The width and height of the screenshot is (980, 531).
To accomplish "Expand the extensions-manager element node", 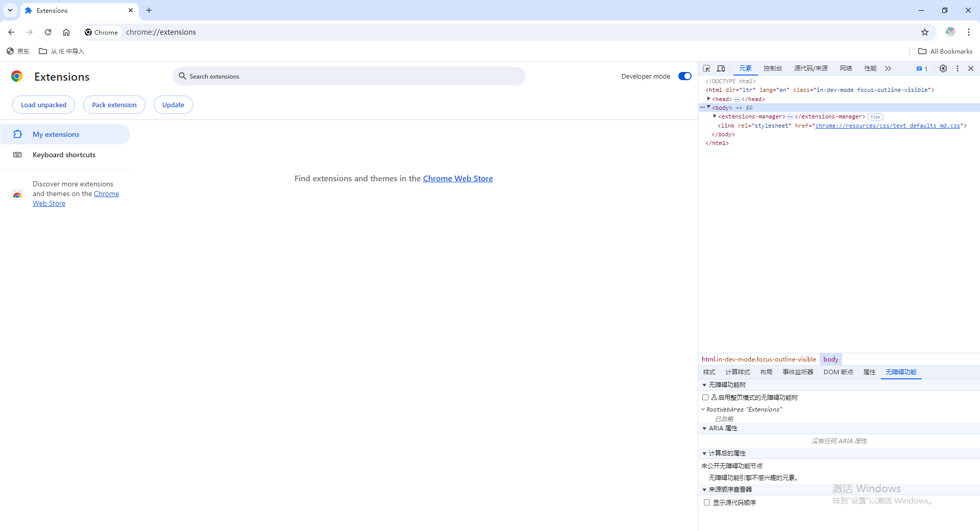I will (x=715, y=116).
